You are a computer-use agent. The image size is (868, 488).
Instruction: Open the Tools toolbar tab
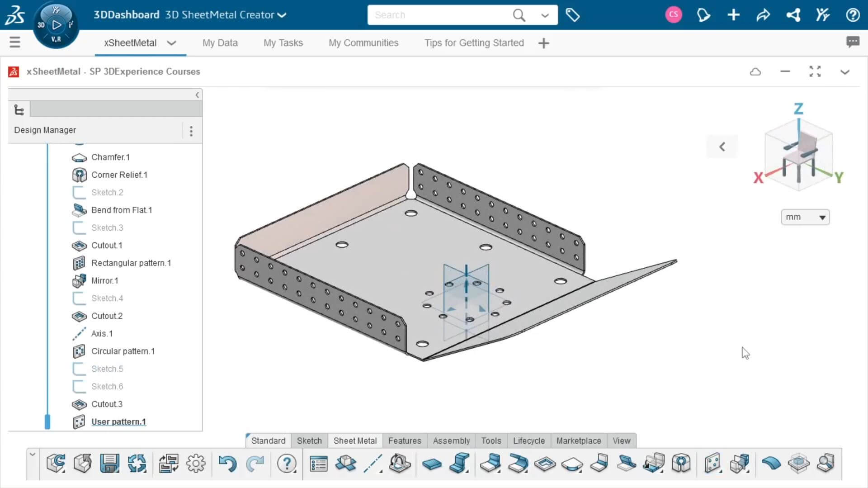tap(491, 441)
